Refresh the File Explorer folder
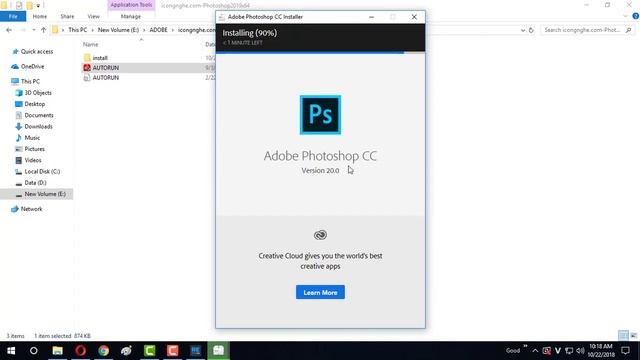This screenshot has width=640, height=360. coord(531,30)
